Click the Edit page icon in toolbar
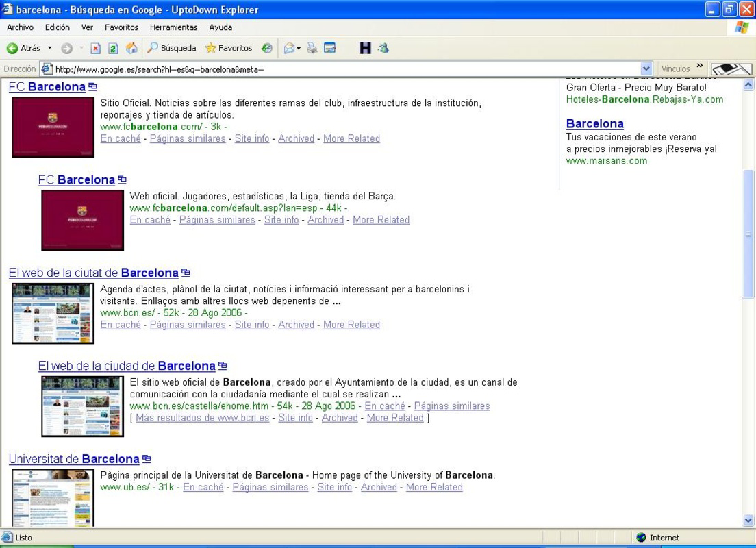The image size is (756, 548). pyautogui.click(x=330, y=48)
